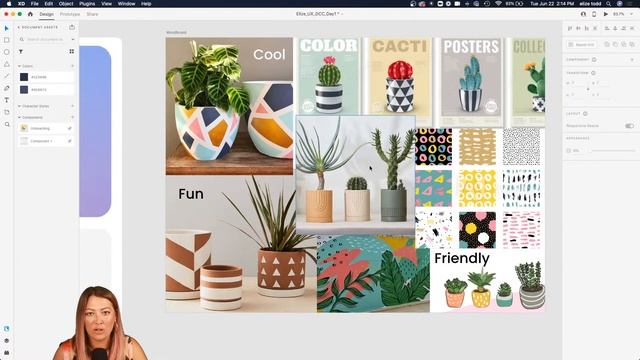Open the View menu
The image size is (640, 360).
pos(107,4)
